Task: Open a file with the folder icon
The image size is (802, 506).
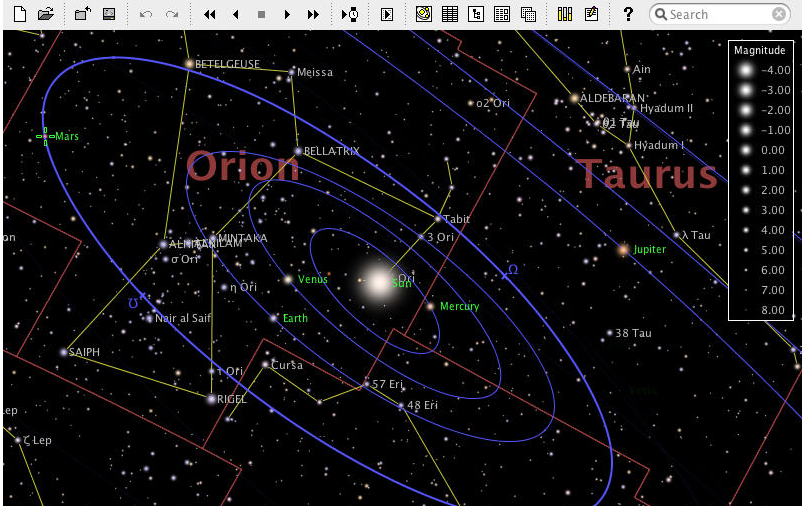Action: click(x=46, y=14)
